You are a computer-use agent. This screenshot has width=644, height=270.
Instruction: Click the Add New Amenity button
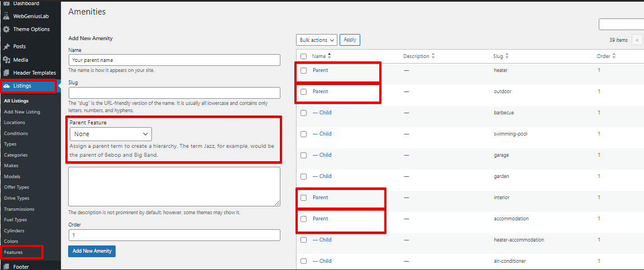click(92, 251)
